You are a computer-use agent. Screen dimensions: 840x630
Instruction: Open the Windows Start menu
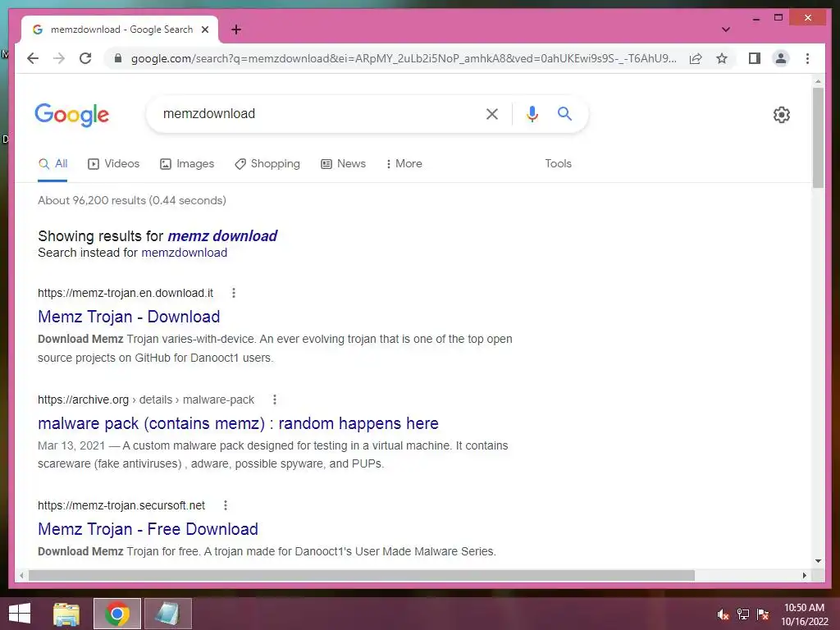20,614
